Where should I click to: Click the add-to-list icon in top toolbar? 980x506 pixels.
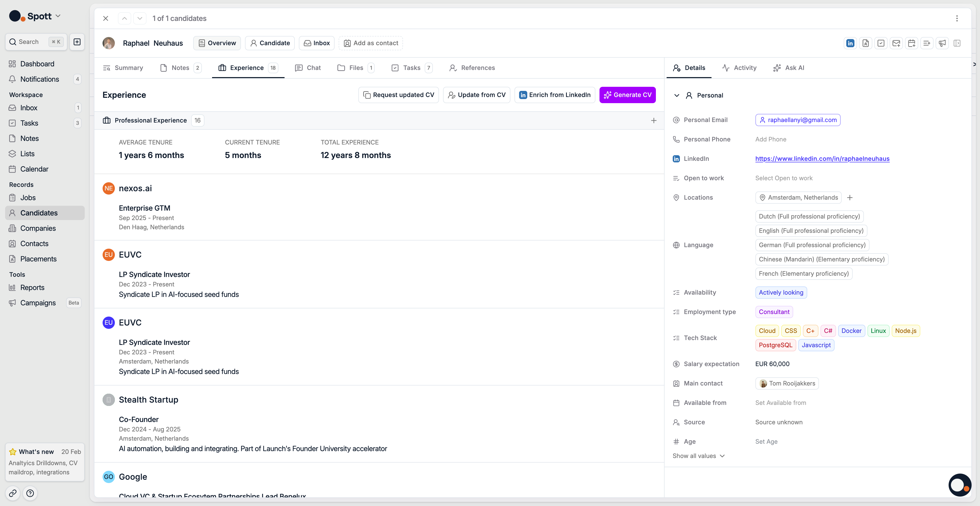(x=927, y=43)
